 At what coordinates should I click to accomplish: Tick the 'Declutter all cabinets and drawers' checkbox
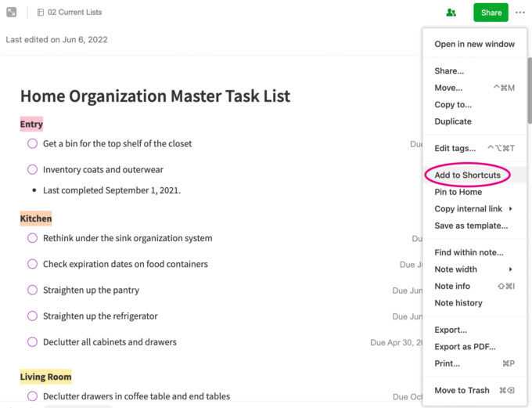point(32,342)
